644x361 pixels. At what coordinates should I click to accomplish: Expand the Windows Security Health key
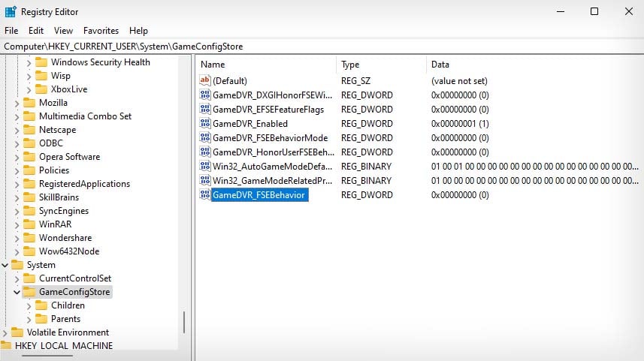(29, 63)
